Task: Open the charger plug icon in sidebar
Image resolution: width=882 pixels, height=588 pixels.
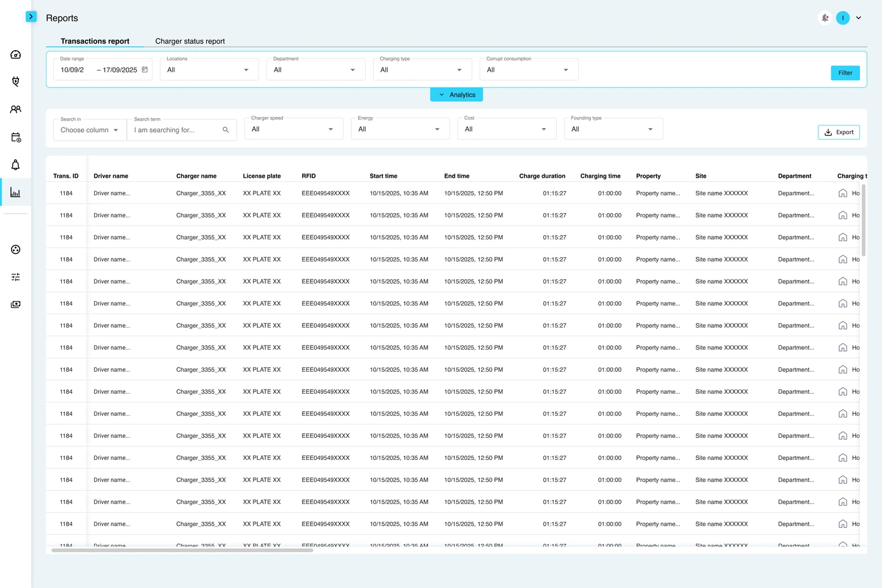Action: [16, 81]
